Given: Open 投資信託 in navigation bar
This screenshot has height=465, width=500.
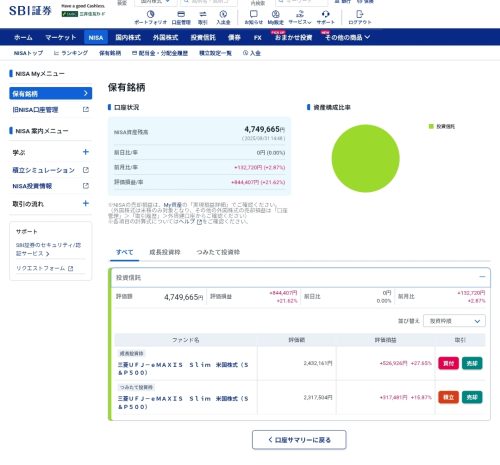Looking at the screenshot, I should 203,37.
